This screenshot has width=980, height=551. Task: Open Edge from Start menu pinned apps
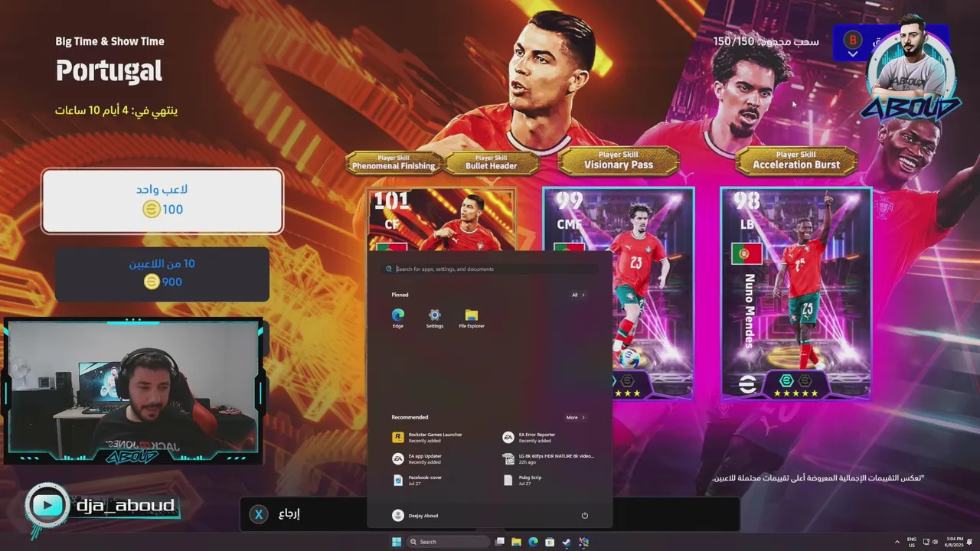coord(398,318)
